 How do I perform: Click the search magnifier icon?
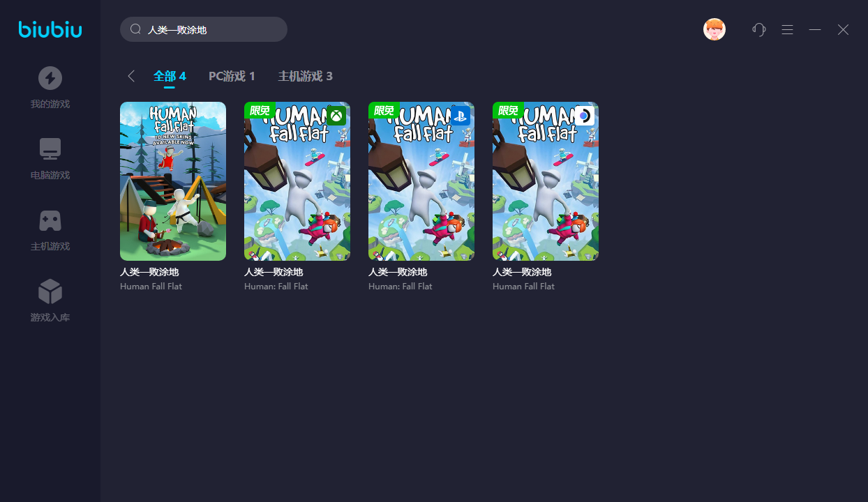click(135, 29)
